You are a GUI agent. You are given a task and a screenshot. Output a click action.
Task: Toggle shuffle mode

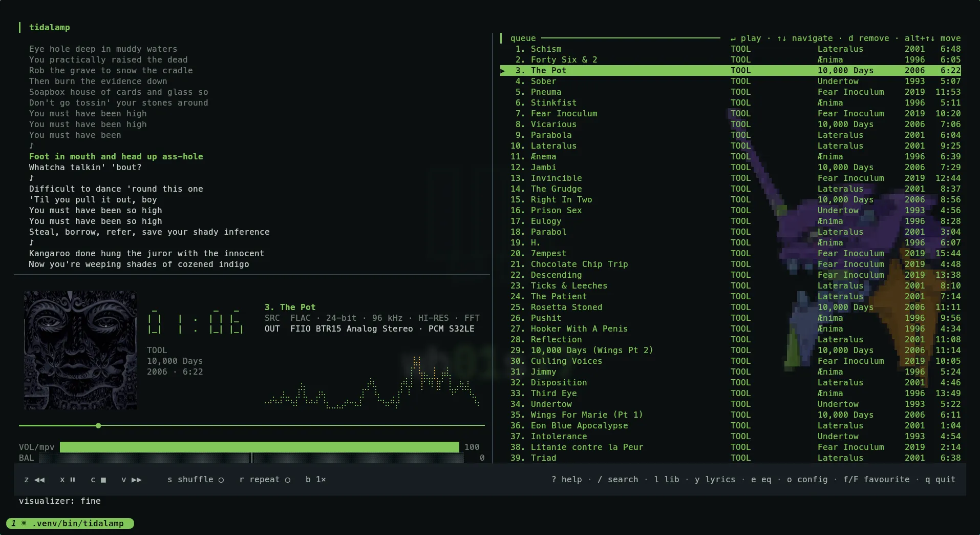point(196,480)
